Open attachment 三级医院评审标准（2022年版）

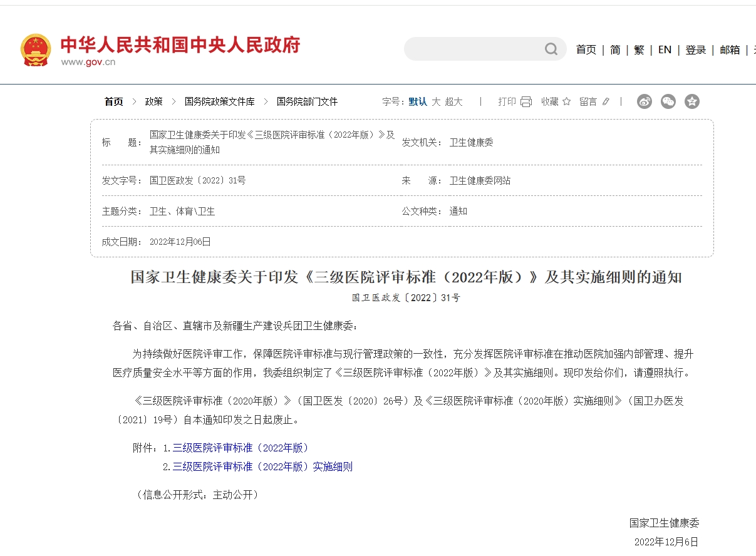(241, 448)
